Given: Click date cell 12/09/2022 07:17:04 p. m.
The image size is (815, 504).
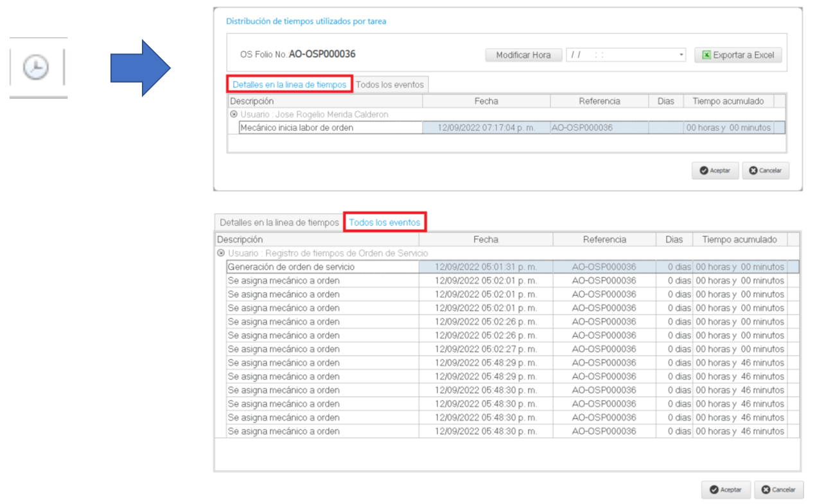Looking at the screenshot, I should point(486,128).
